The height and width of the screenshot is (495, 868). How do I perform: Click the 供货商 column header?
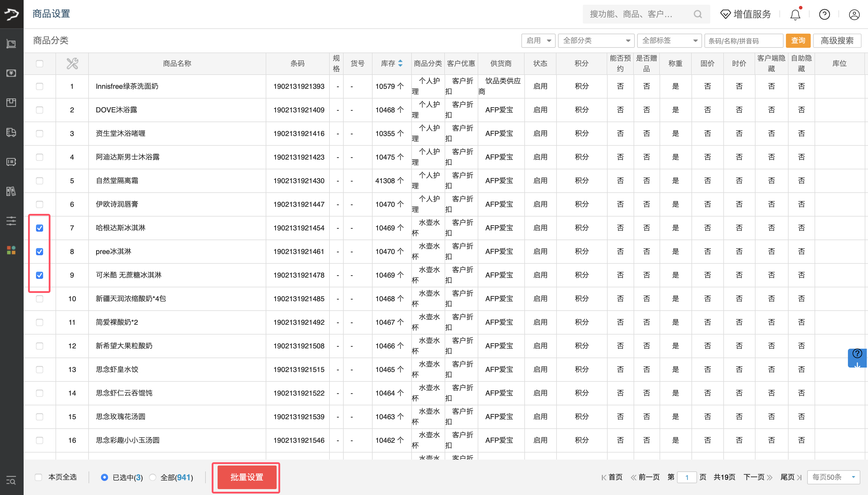point(501,64)
